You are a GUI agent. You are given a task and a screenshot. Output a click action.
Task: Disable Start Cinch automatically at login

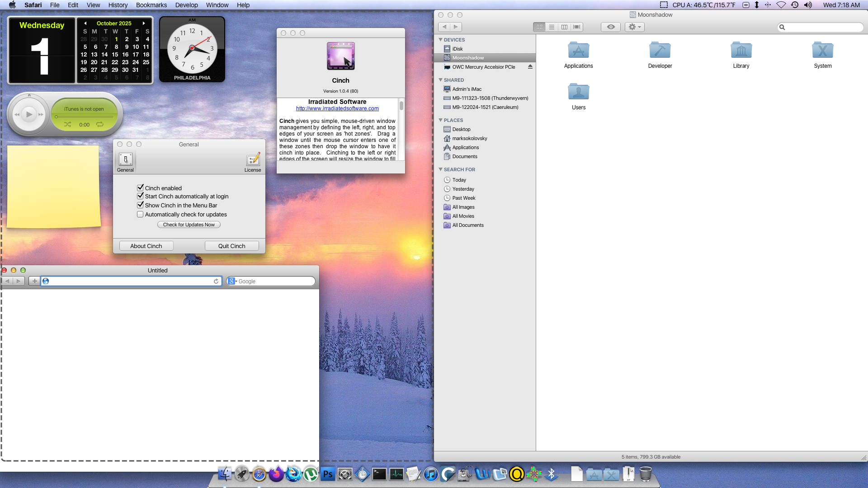(x=140, y=196)
